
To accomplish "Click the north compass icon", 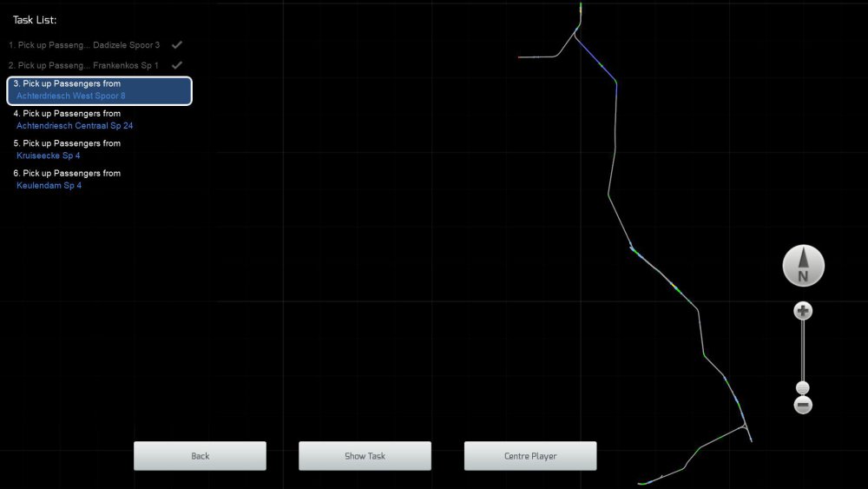I will pyautogui.click(x=803, y=266).
